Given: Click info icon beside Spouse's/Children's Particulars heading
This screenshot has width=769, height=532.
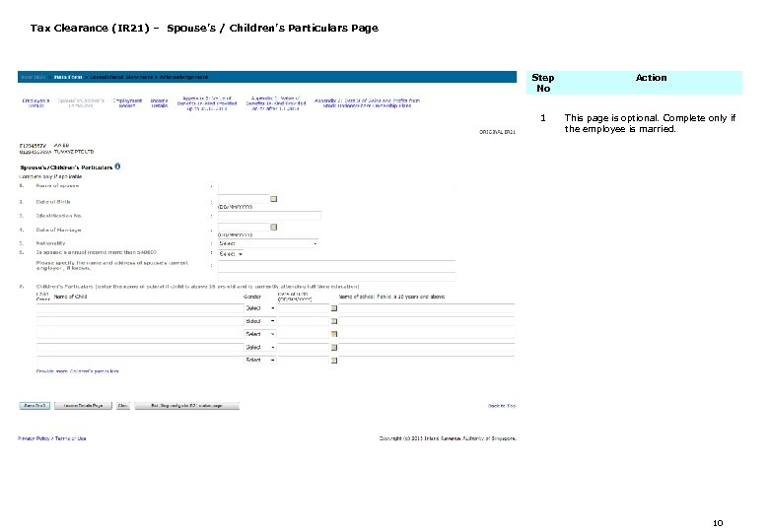Looking at the screenshot, I should (x=117, y=166).
